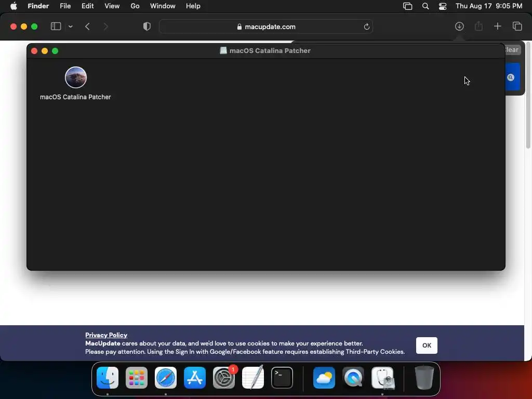This screenshot has height=399, width=532.
Task: Show the date and time panel
Action: (489, 6)
